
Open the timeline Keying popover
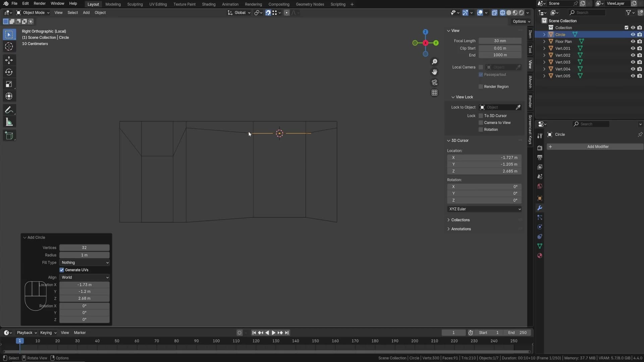click(x=48, y=333)
